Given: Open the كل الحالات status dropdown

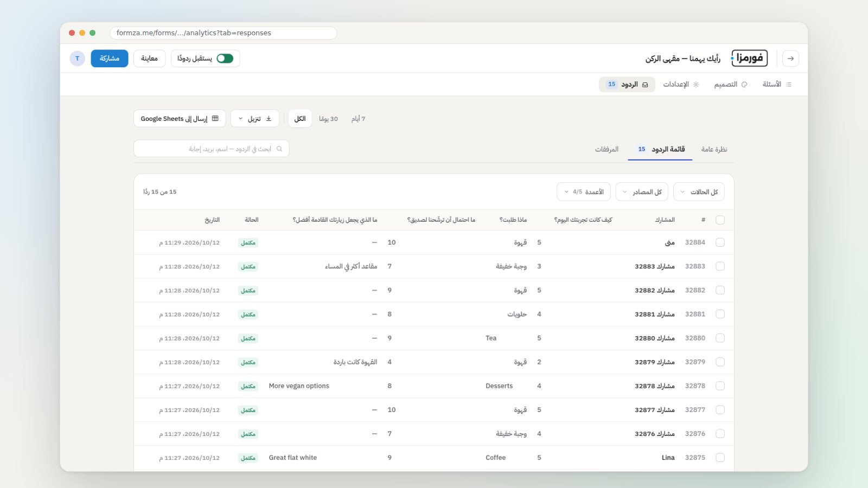Looking at the screenshot, I should click(x=699, y=192).
